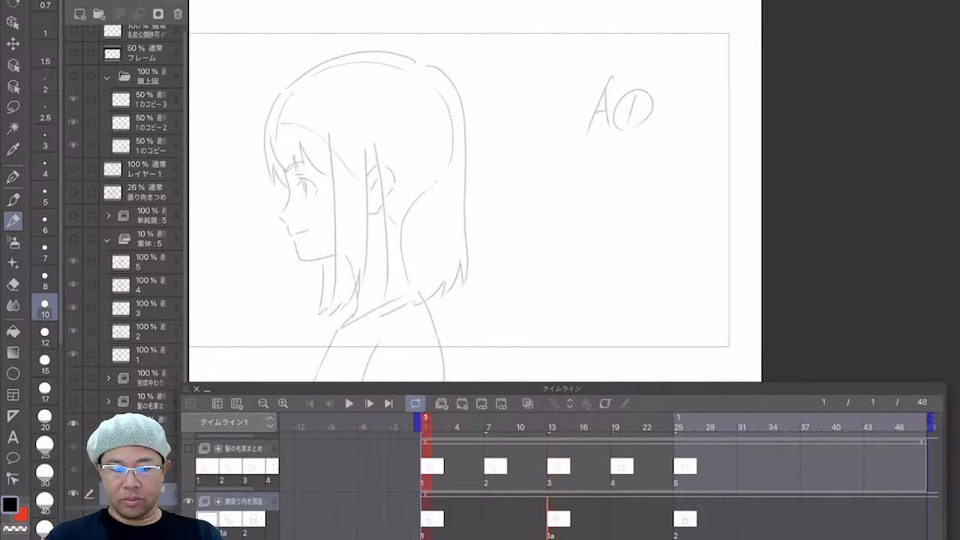This screenshot has width=960, height=540.
Task: Toggle visibility of cel layer 5
Action: tap(73, 261)
